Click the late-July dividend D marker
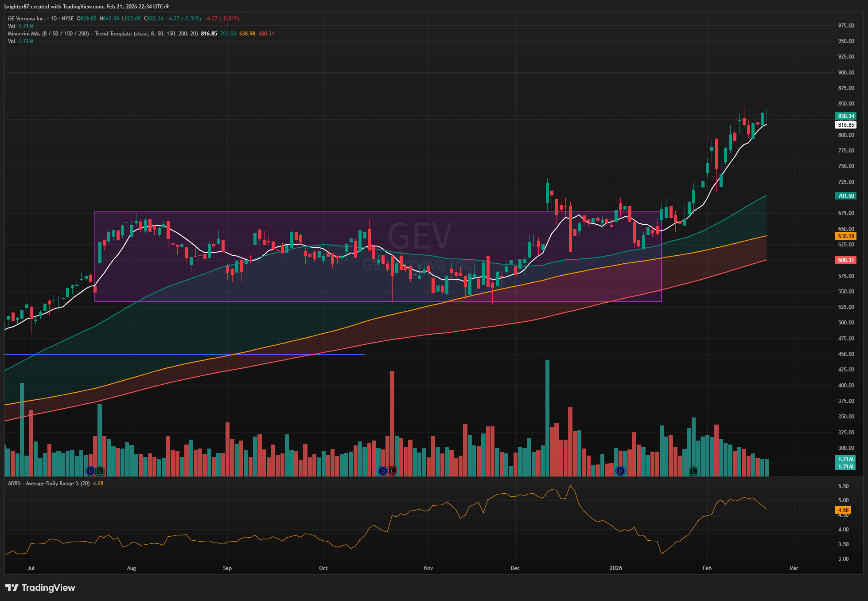This screenshot has width=868, height=601. [x=90, y=471]
